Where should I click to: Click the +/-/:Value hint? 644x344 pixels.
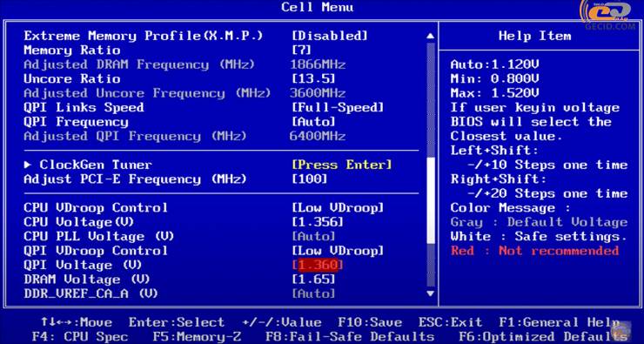point(282,322)
